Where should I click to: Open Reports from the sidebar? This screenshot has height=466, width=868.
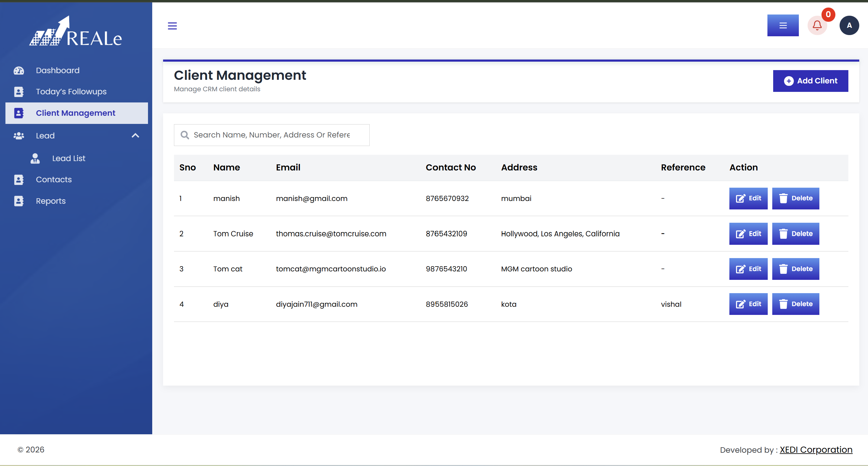pyautogui.click(x=51, y=201)
